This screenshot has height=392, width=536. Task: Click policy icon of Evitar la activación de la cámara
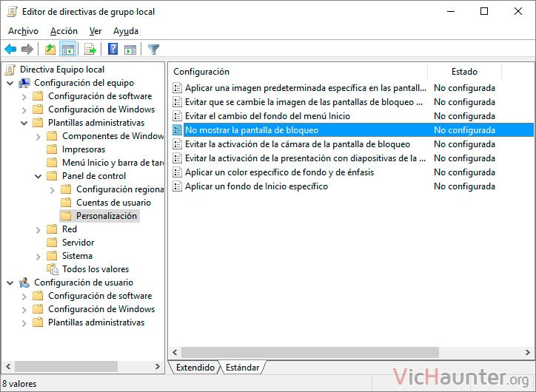[177, 144]
